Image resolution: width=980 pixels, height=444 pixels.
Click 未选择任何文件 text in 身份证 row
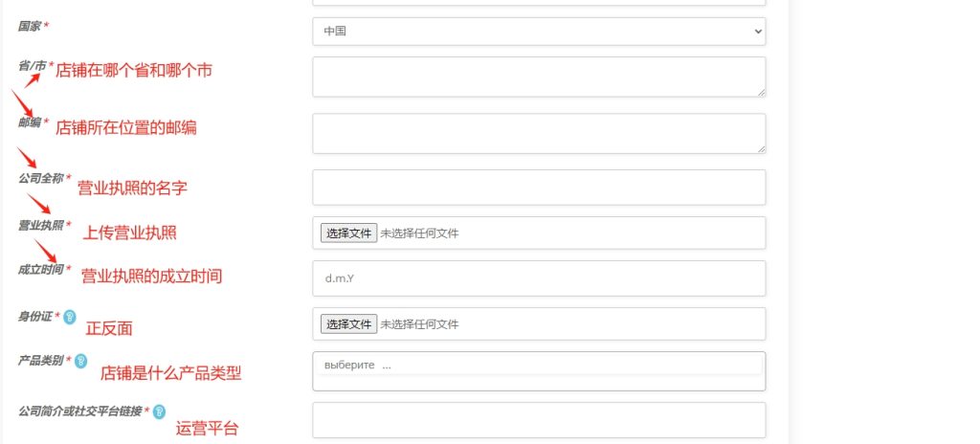pyautogui.click(x=419, y=324)
